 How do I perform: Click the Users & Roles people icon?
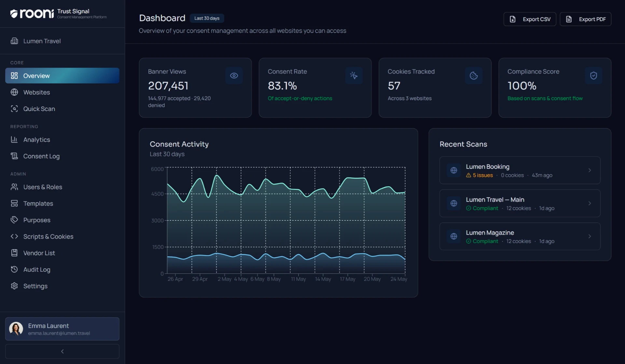point(14,187)
